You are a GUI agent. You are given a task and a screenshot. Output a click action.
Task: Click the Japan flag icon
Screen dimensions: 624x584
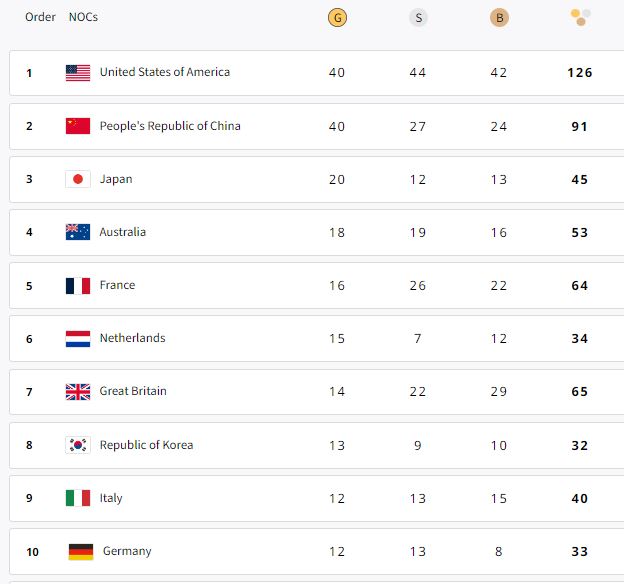tap(78, 179)
